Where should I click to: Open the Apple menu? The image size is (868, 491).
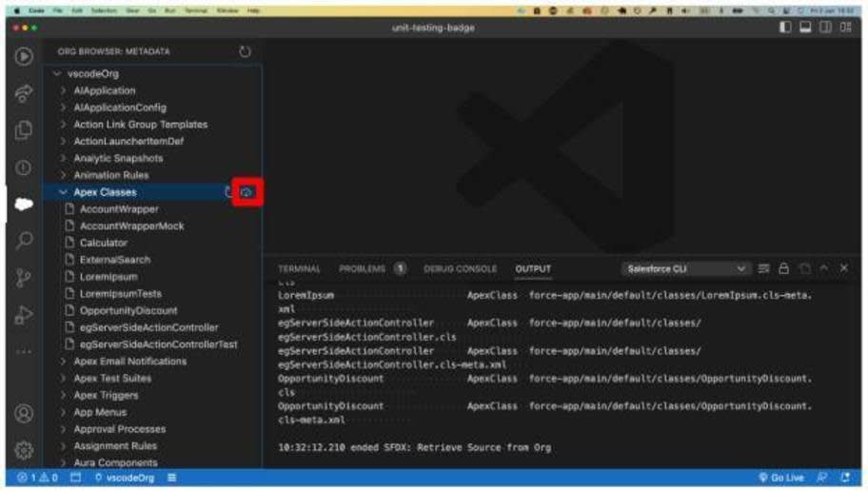coord(16,10)
